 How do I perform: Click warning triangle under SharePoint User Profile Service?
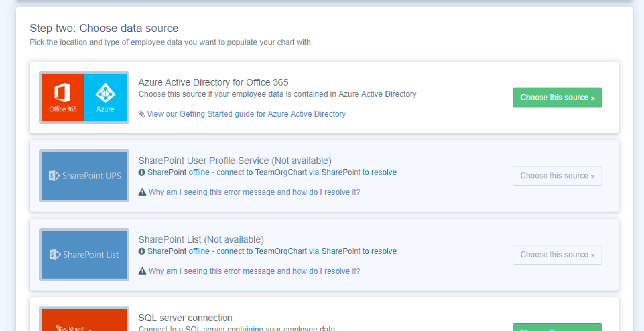(142, 192)
